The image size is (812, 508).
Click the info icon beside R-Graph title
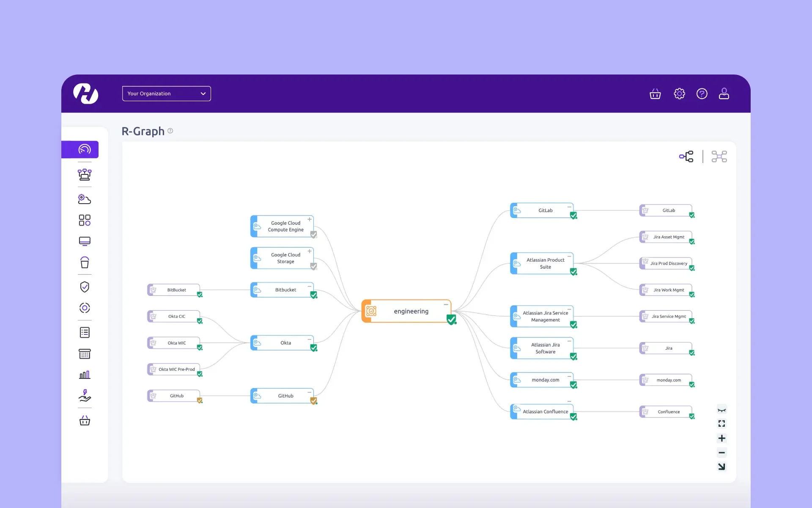(170, 131)
